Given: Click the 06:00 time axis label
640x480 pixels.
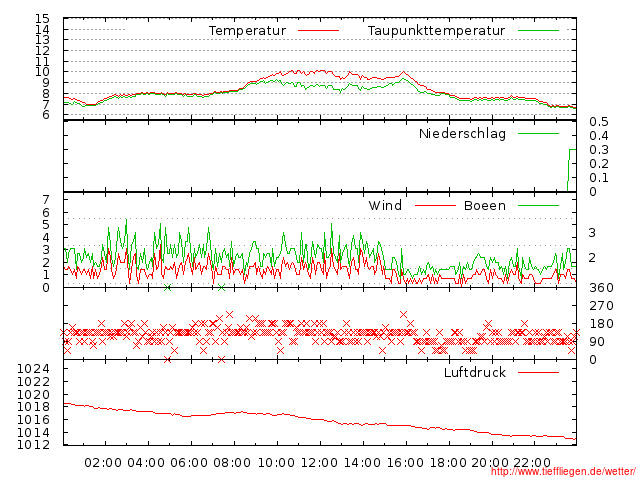Looking at the screenshot, I should click(x=189, y=463).
